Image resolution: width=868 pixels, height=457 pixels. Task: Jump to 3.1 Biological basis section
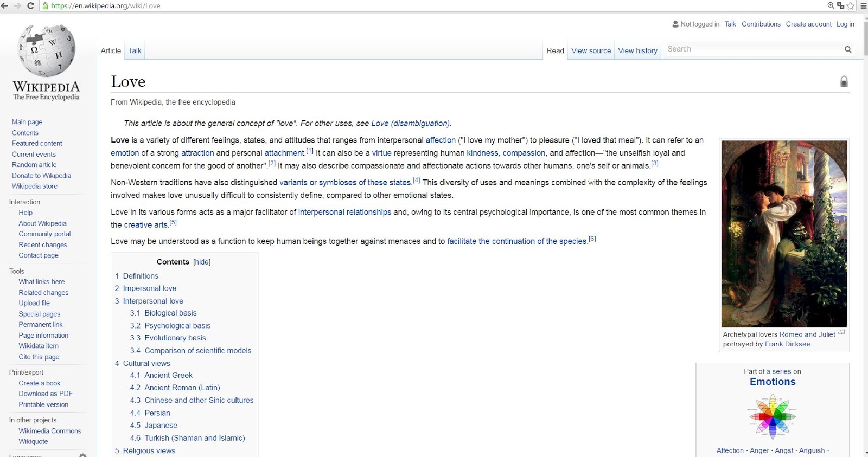163,313
